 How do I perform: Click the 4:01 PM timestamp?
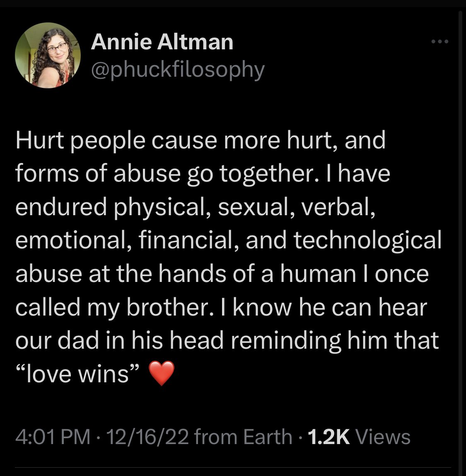pyautogui.click(x=53, y=437)
